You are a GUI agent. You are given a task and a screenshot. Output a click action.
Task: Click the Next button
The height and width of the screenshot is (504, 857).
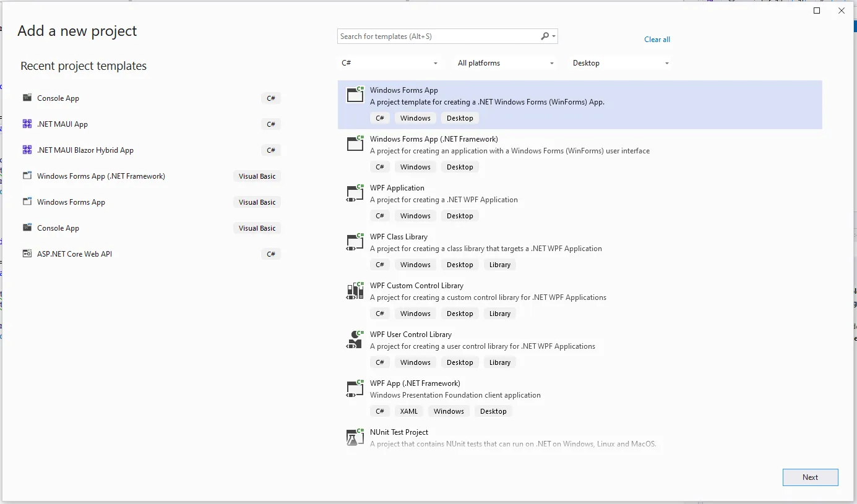[x=810, y=477]
